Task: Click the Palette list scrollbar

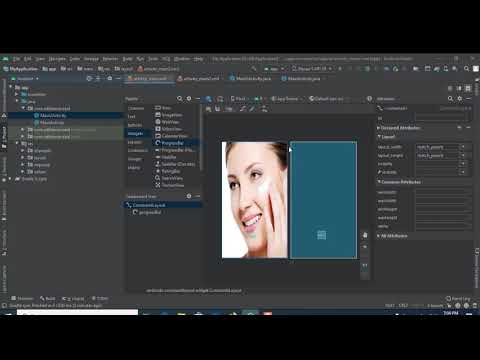Action: tap(201, 138)
